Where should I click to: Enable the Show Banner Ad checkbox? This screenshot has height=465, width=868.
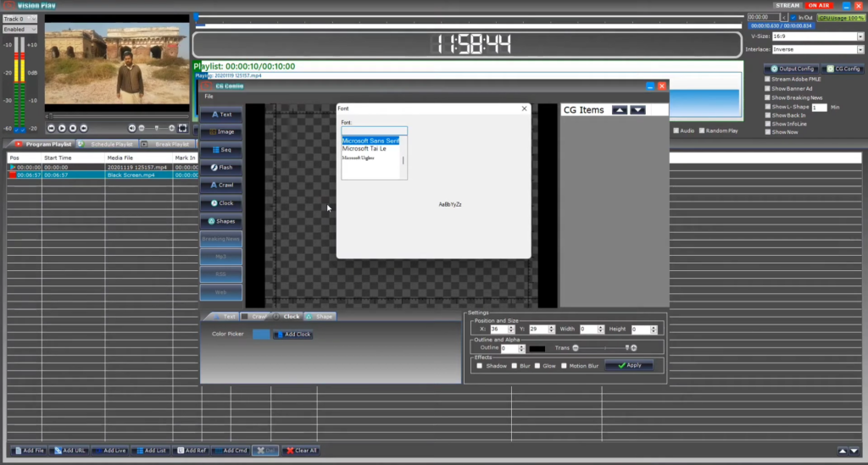tap(768, 88)
